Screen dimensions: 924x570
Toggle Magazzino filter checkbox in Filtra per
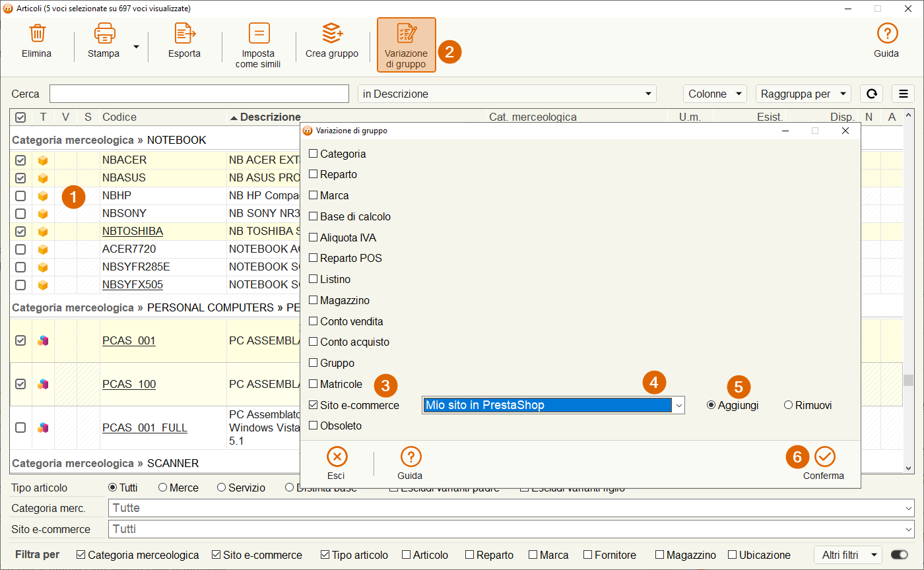[659, 555]
